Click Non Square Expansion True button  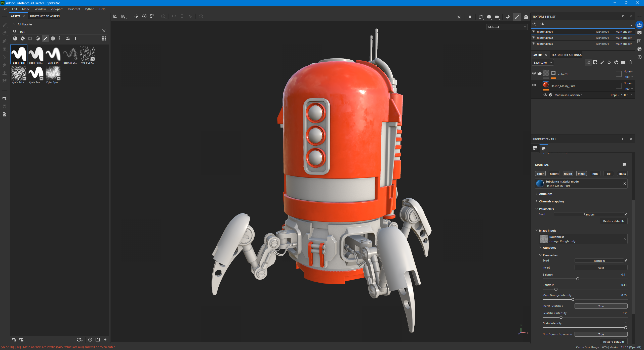pyautogui.click(x=601, y=334)
